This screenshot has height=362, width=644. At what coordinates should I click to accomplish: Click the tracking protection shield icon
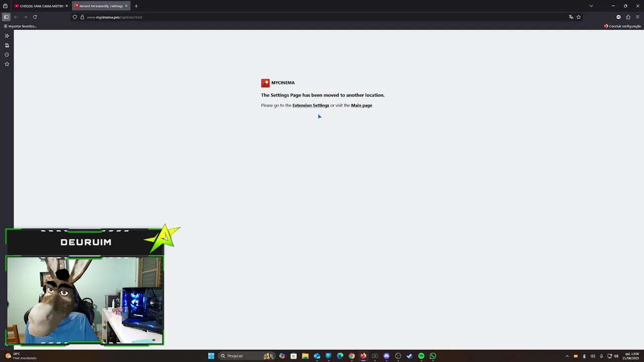pyautogui.click(x=75, y=17)
